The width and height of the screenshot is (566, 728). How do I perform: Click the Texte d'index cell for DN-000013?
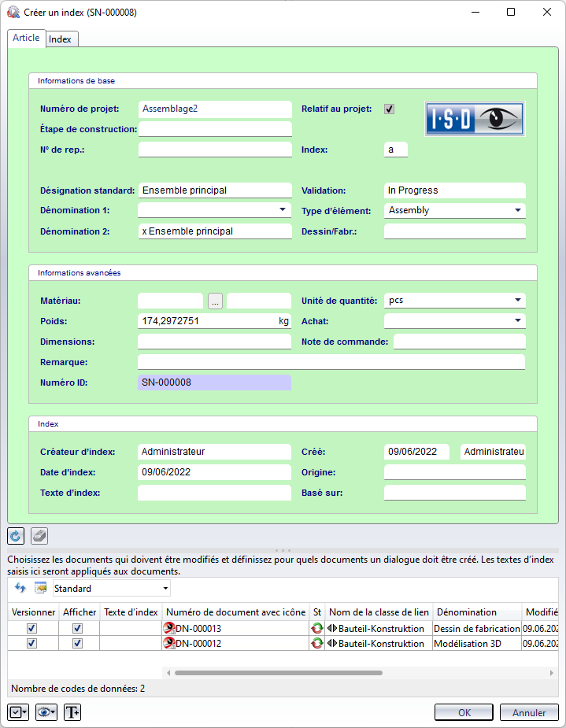[x=131, y=628]
